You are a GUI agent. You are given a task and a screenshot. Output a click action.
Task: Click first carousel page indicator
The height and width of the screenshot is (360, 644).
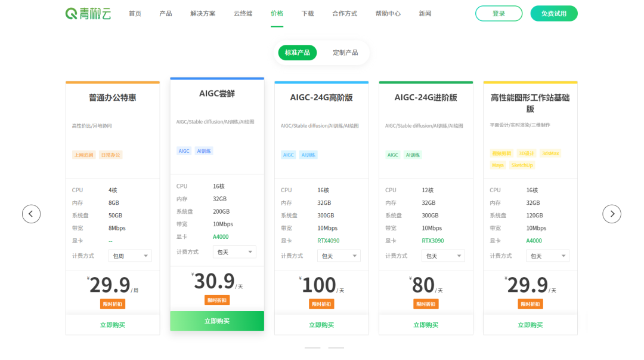coord(312,347)
